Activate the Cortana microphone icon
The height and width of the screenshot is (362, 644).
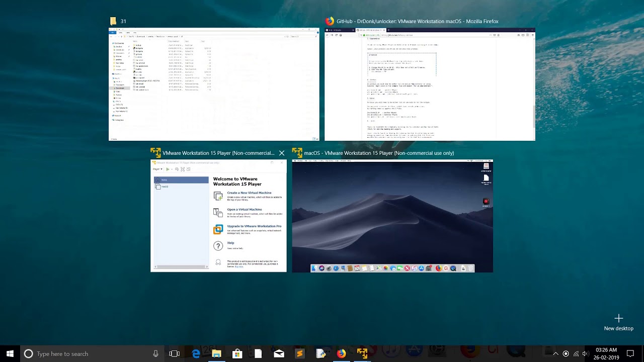click(155, 353)
